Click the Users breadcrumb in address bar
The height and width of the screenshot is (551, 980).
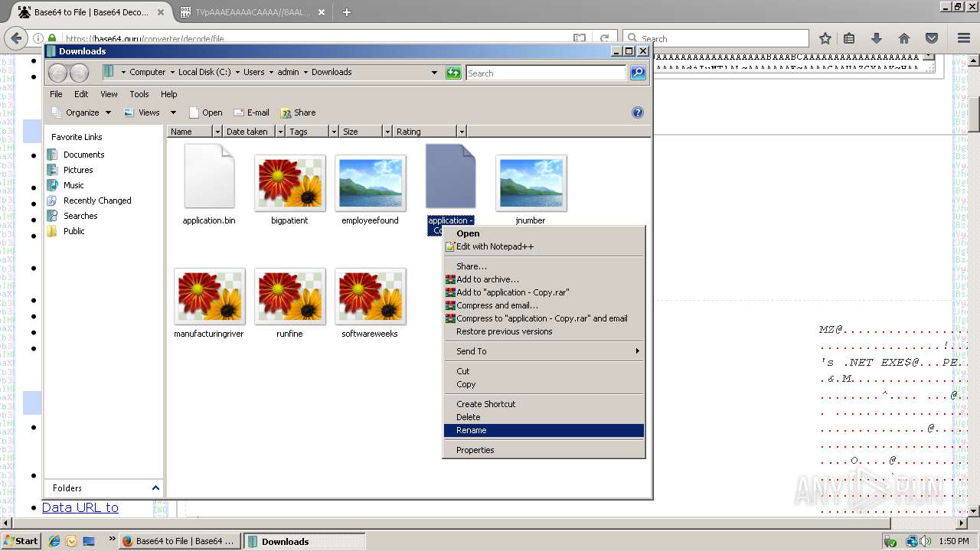[x=253, y=72]
